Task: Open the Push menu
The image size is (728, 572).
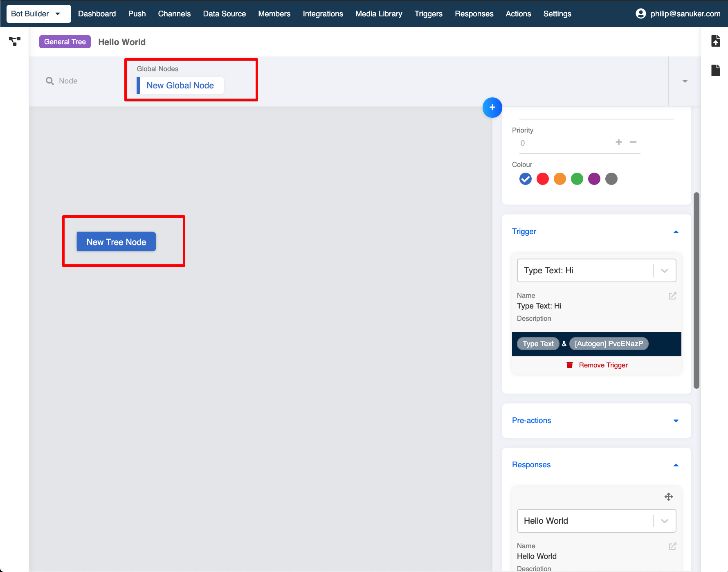Action: pyautogui.click(x=137, y=14)
